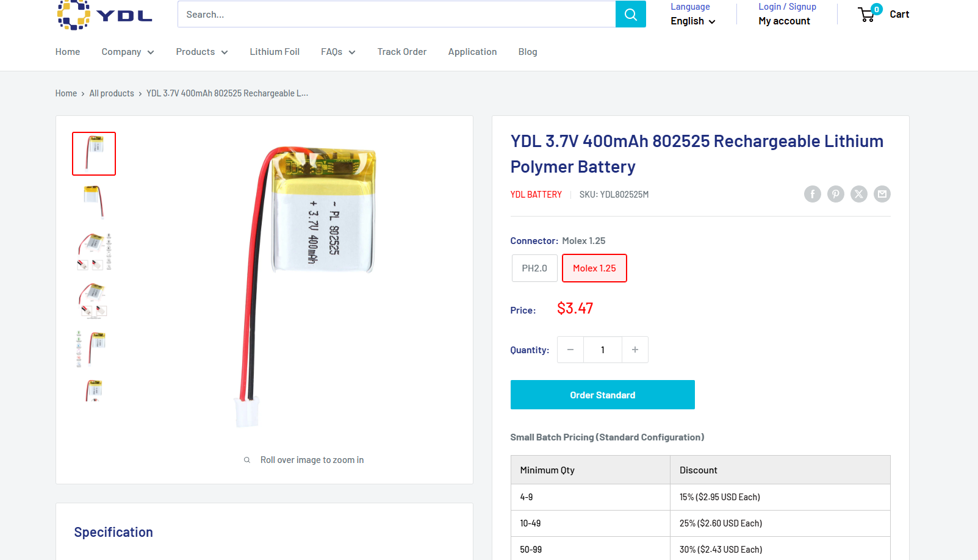978x560 pixels.
Task: Click the current product breadcrumb text
Action: pos(227,93)
